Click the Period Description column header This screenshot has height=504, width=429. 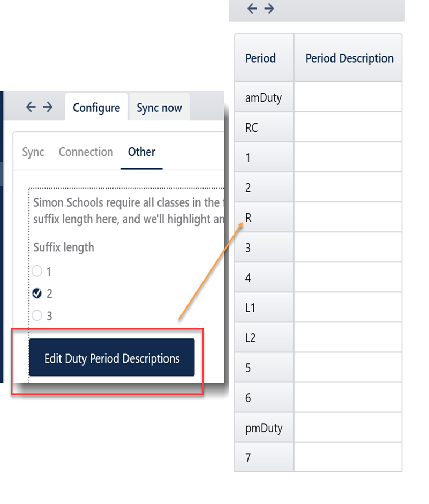(349, 58)
